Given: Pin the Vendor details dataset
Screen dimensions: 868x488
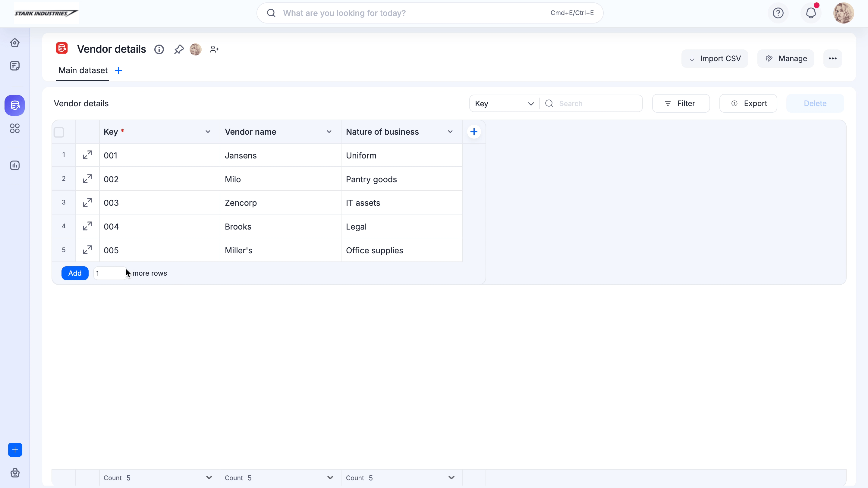Looking at the screenshot, I should point(179,49).
